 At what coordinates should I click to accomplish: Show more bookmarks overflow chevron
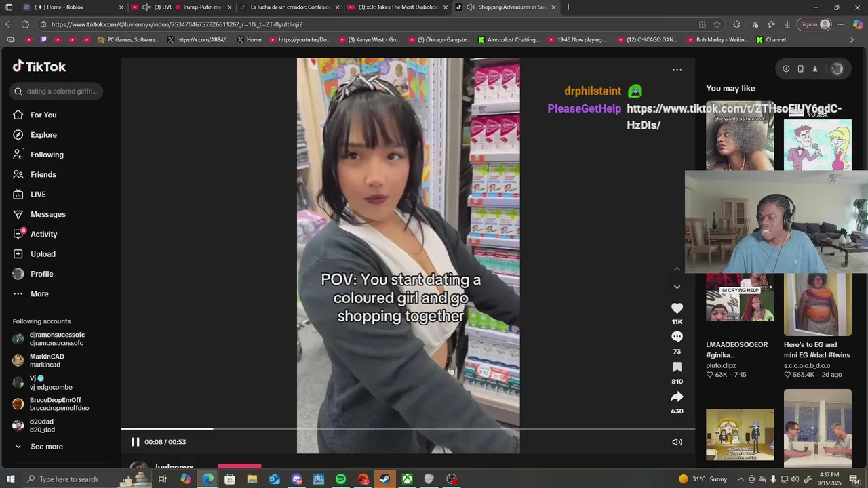click(852, 40)
